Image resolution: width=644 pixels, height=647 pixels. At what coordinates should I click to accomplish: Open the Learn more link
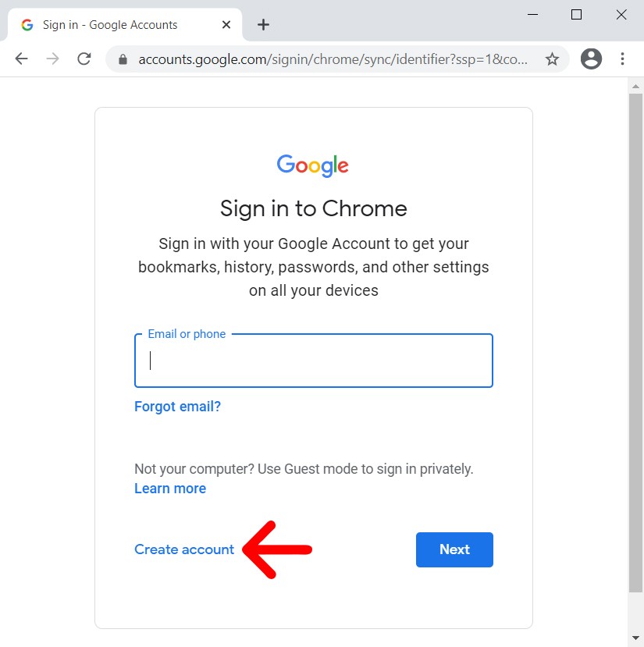(170, 489)
